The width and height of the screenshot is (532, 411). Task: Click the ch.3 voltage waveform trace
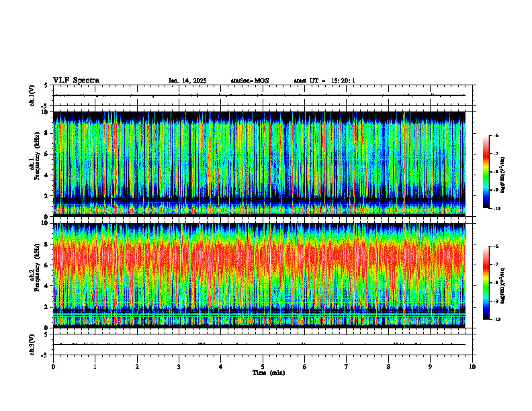[x=259, y=345]
